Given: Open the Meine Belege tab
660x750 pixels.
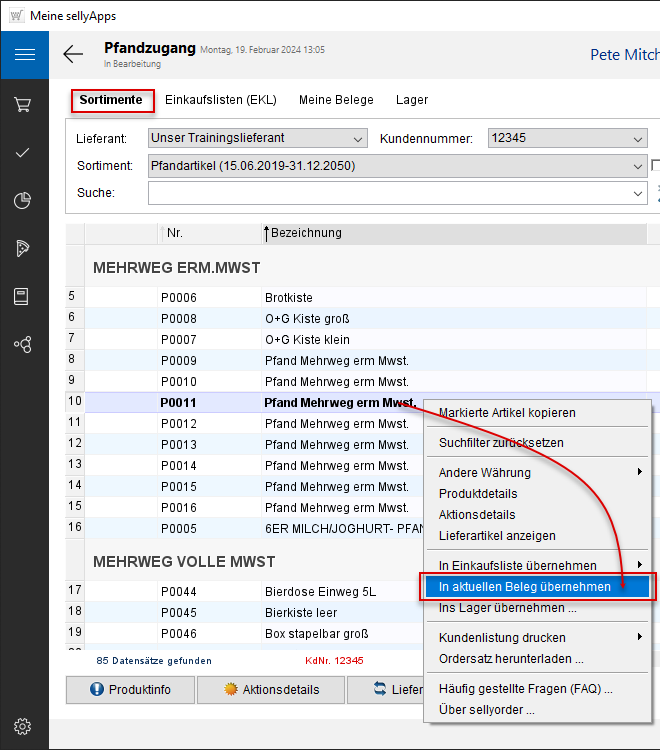Looking at the screenshot, I should [x=336, y=100].
